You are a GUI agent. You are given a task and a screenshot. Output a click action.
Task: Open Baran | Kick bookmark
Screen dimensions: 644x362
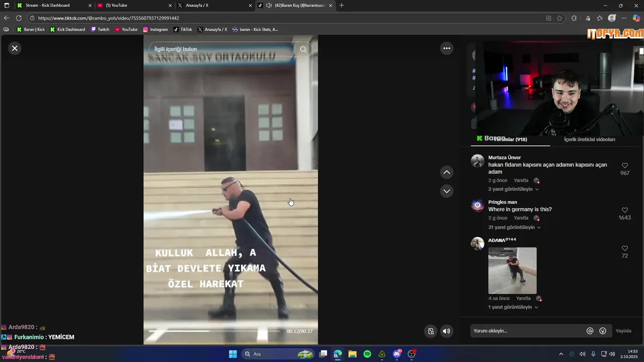pos(31,29)
